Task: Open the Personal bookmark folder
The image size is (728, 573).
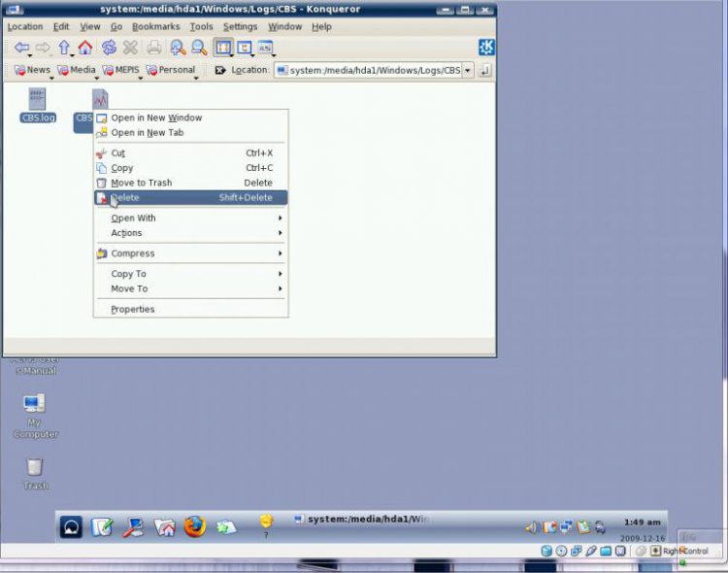Action: tap(171, 70)
